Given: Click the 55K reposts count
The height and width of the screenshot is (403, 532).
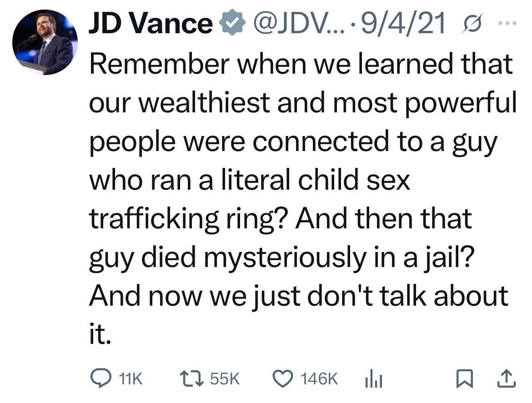Looking at the screenshot, I should coord(225,378).
